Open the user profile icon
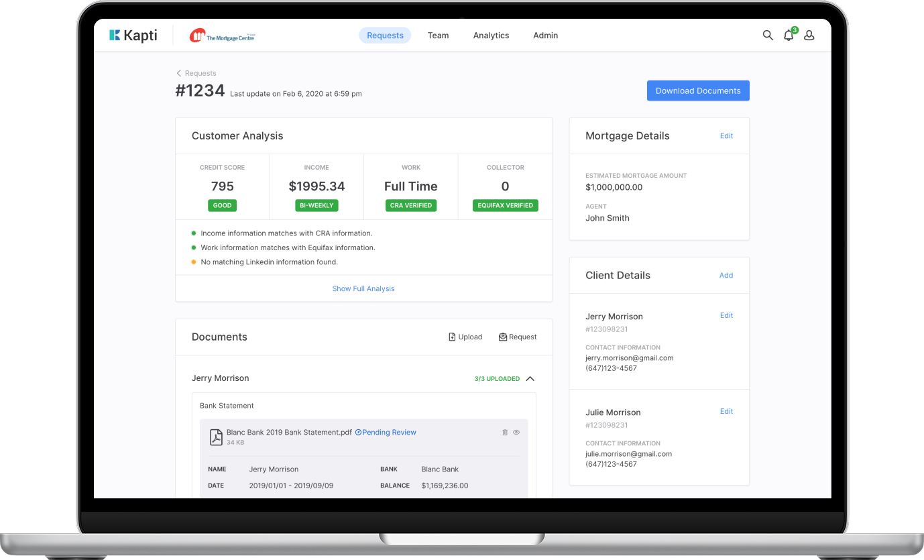The image size is (924, 560). pos(809,36)
